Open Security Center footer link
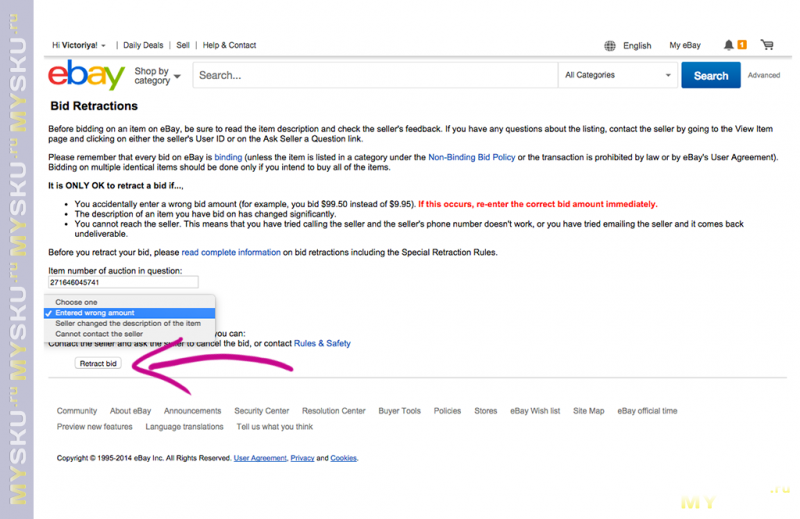The image size is (800, 519). coord(261,410)
